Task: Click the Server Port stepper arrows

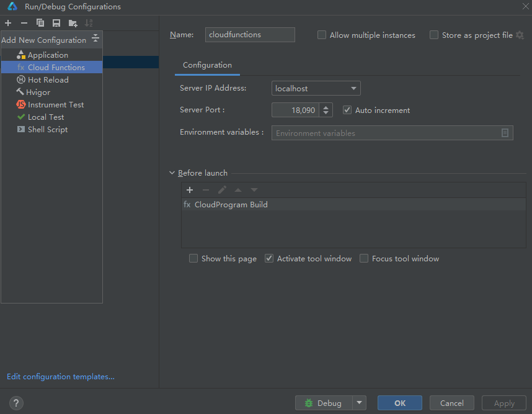Action: coord(327,110)
